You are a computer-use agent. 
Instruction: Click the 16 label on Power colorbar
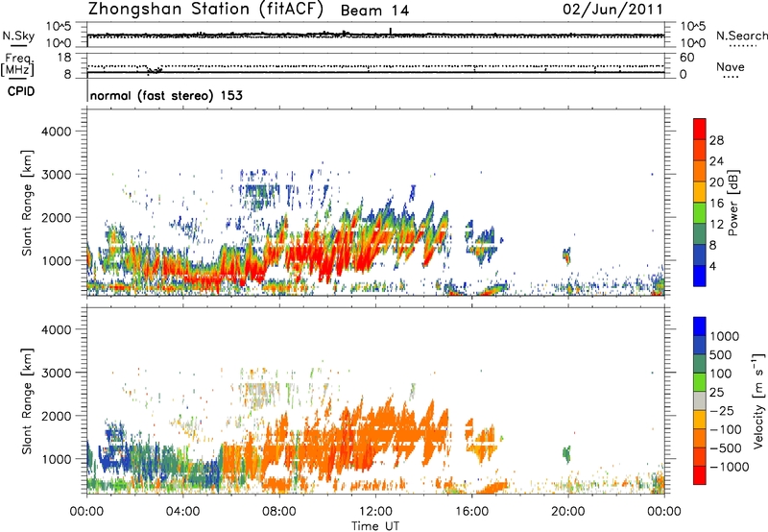click(x=716, y=204)
